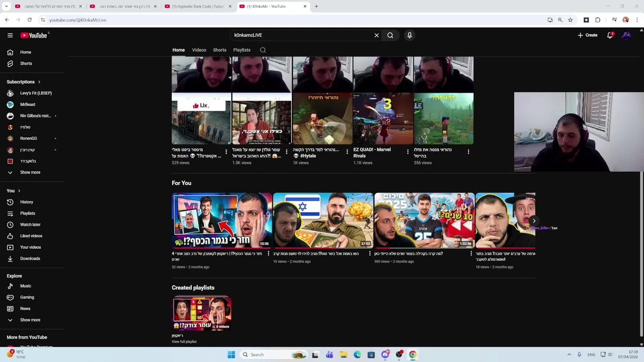The image size is (644, 362).
Task: Open the Create button
Action: pyautogui.click(x=588, y=35)
